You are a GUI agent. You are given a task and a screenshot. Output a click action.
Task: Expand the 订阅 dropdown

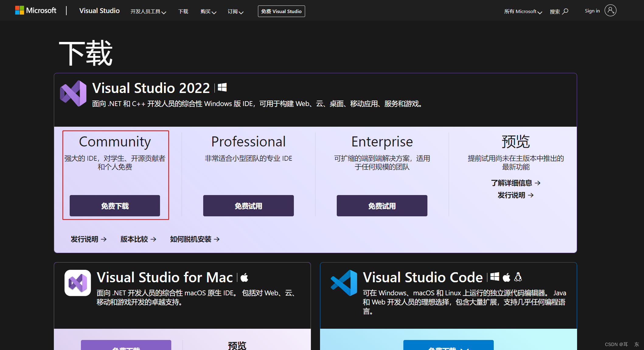click(235, 11)
